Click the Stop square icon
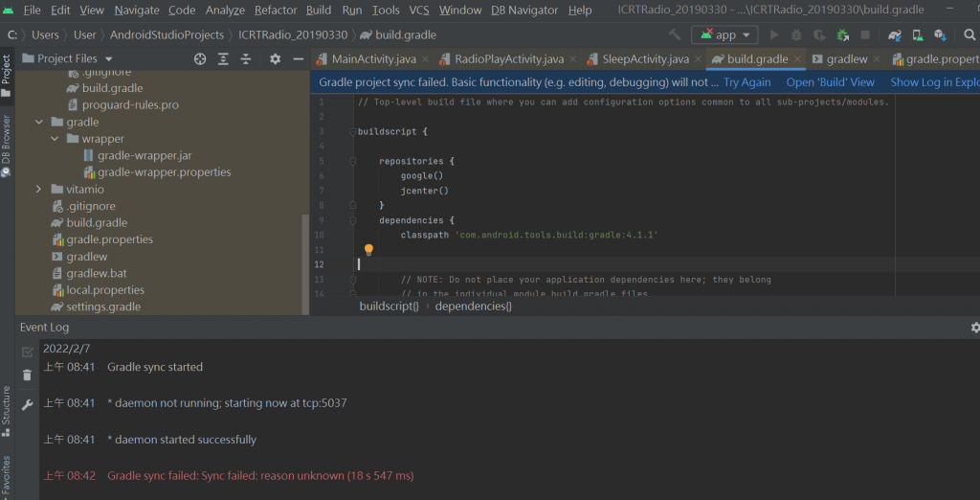The image size is (980, 500). pyautogui.click(x=865, y=35)
